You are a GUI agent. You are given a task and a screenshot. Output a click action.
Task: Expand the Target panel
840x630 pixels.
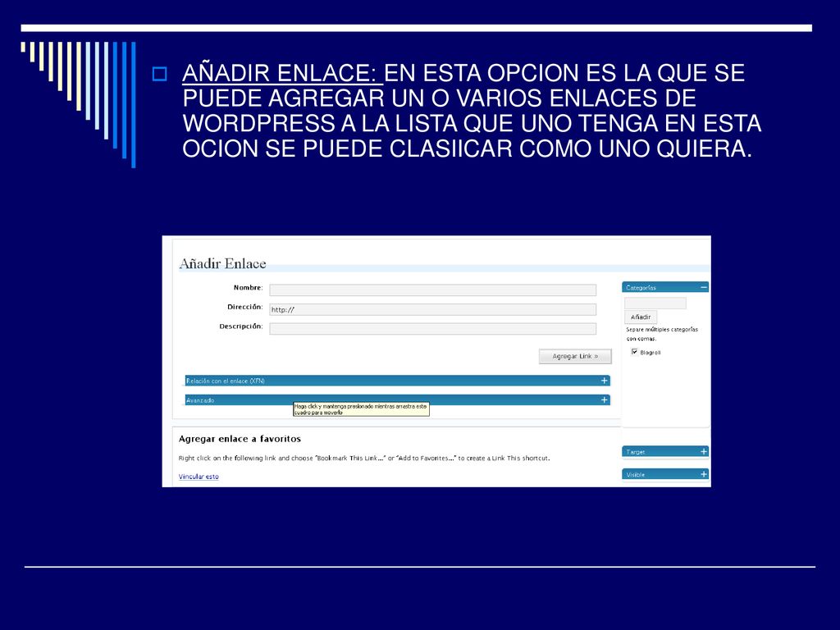pyautogui.click(x=704, y=452)
